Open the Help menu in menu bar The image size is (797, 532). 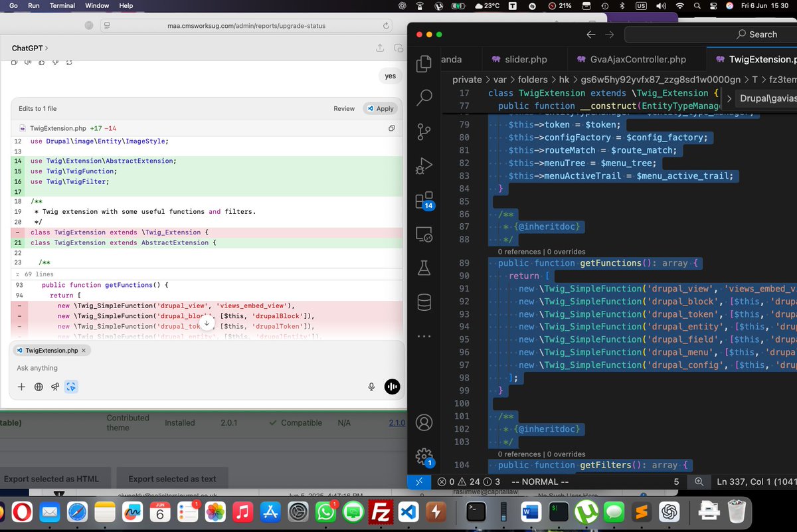point(126,5)
